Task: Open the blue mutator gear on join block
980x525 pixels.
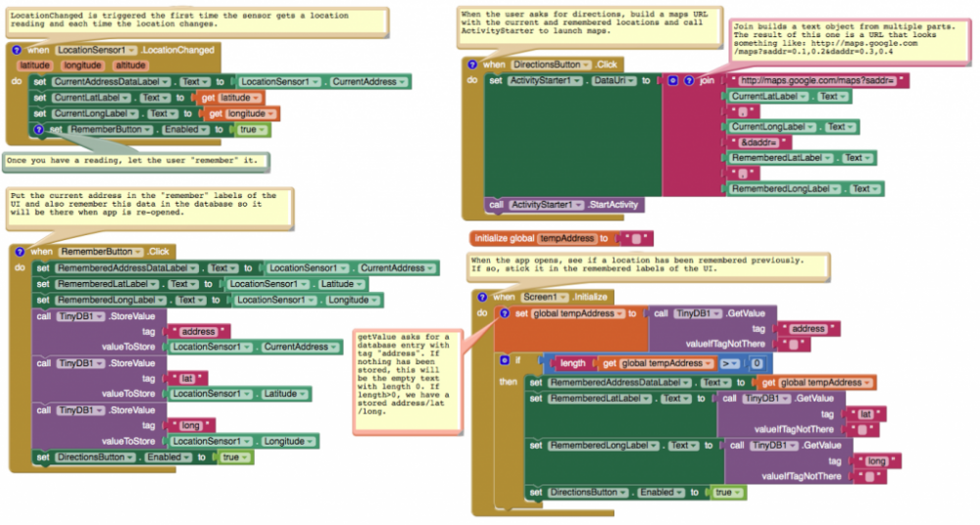Action: 673,80
